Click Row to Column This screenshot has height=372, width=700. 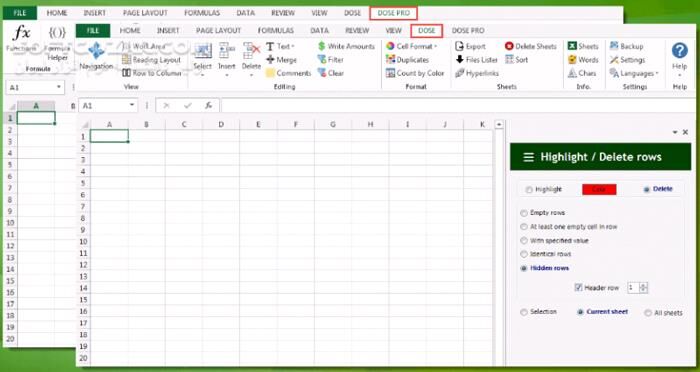pyautogui.click(x=152, y=73)
